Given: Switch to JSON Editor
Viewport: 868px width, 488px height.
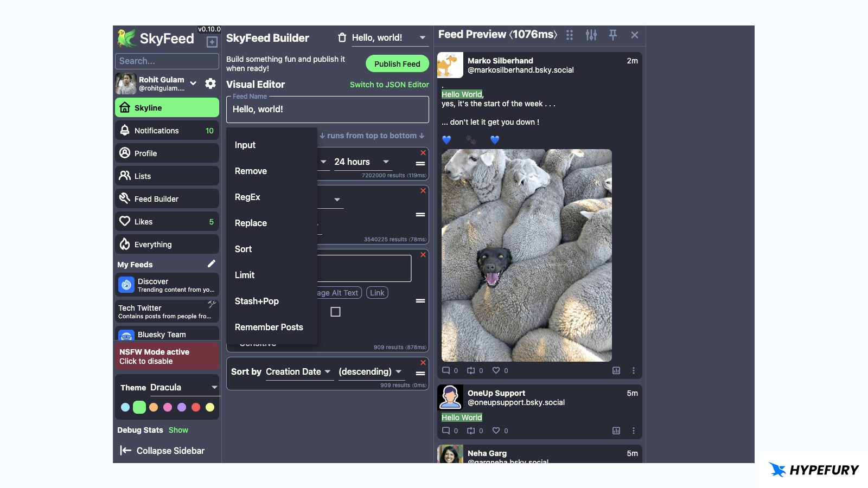Looking at the screenshot, I should click(x=389, y=85).
